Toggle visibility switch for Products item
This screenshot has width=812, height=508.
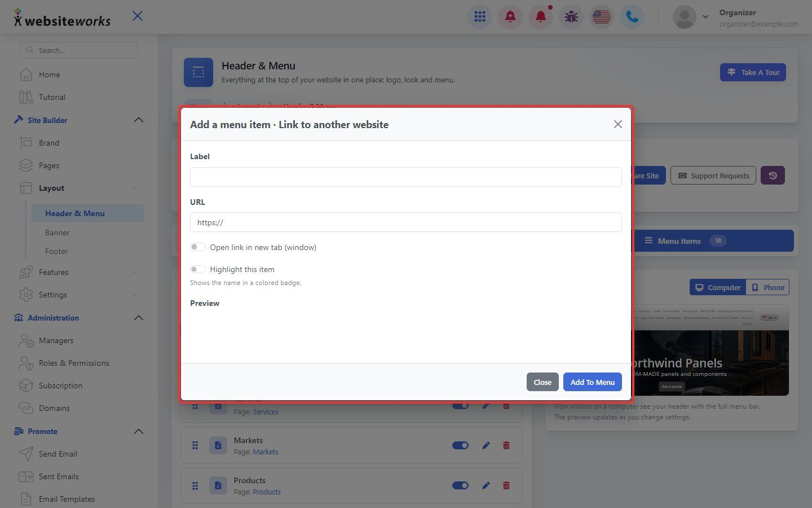[x=461, y=485]
